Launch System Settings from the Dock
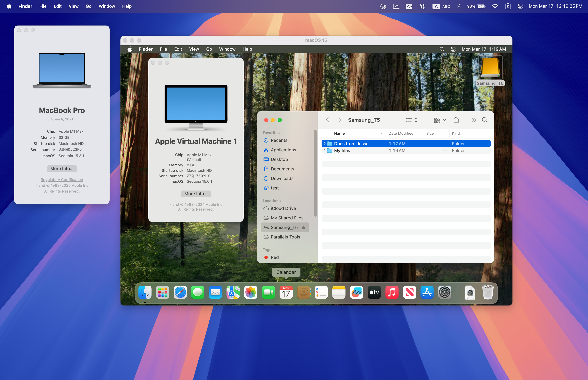The width and height of the screenshot is (588, 380). (444, 292)
